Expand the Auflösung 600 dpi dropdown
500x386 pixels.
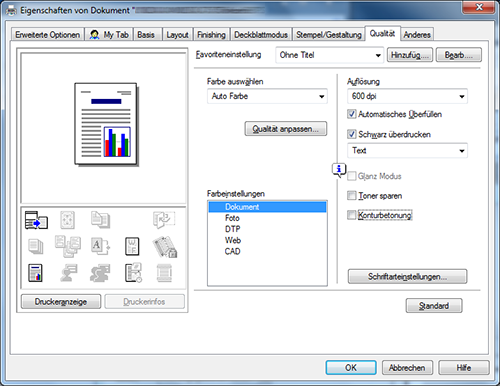coord(407,96)
